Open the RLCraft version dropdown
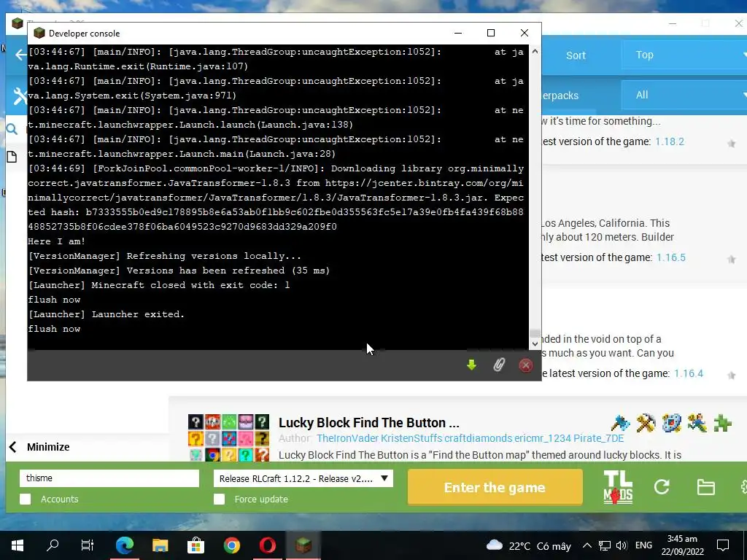 (303, 478)
